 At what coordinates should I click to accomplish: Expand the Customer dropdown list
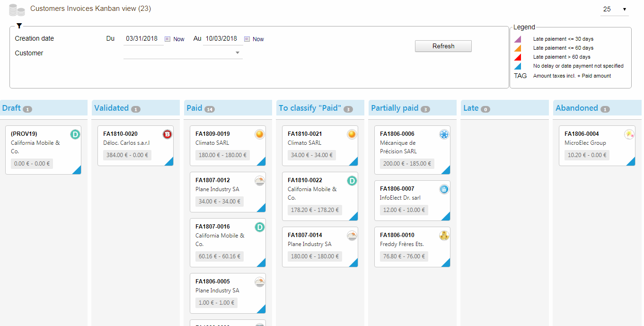point(238,53)
